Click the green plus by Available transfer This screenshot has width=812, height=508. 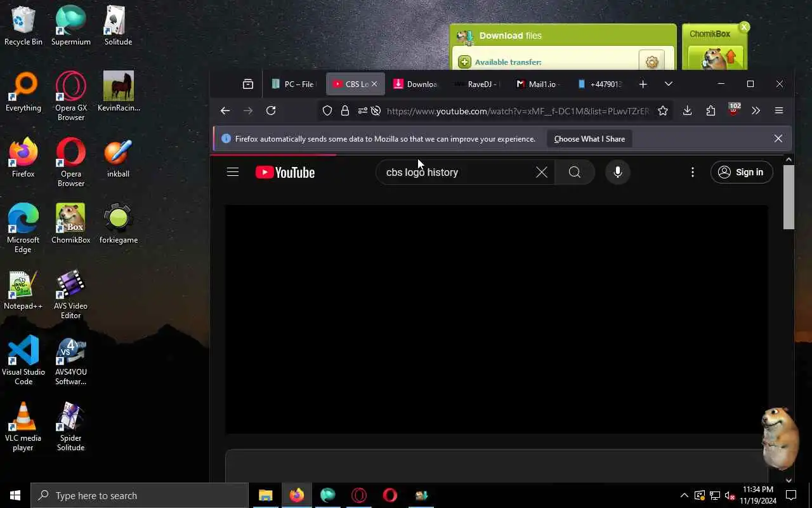464,62
